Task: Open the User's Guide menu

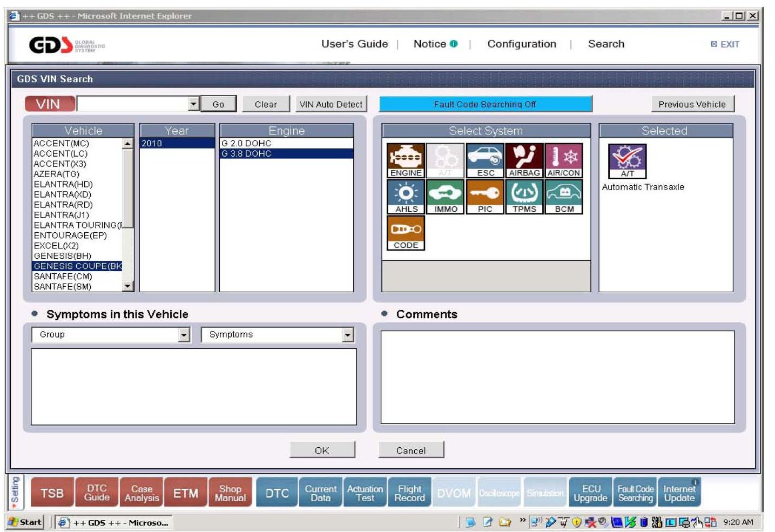Action: pos(354,44)
